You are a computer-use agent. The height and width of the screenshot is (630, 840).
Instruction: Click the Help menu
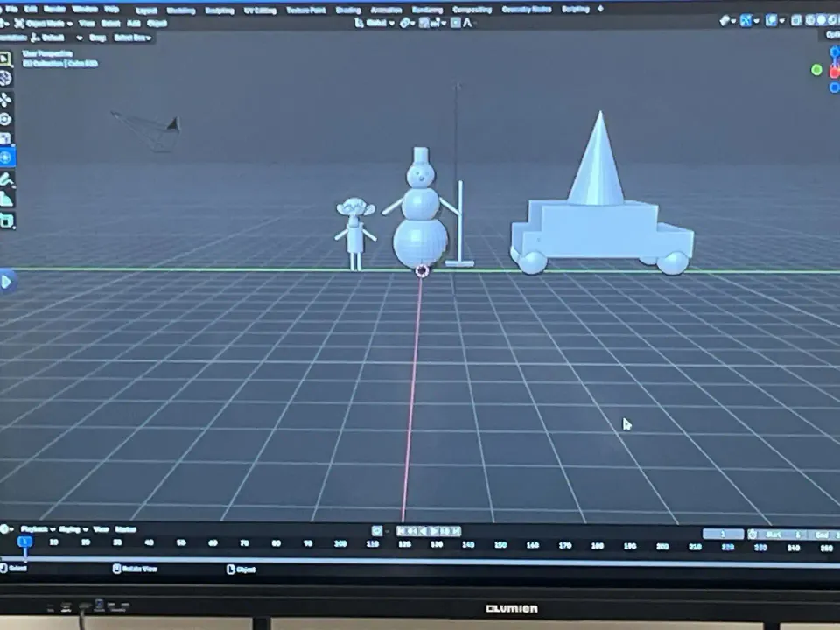pos(111,9)
